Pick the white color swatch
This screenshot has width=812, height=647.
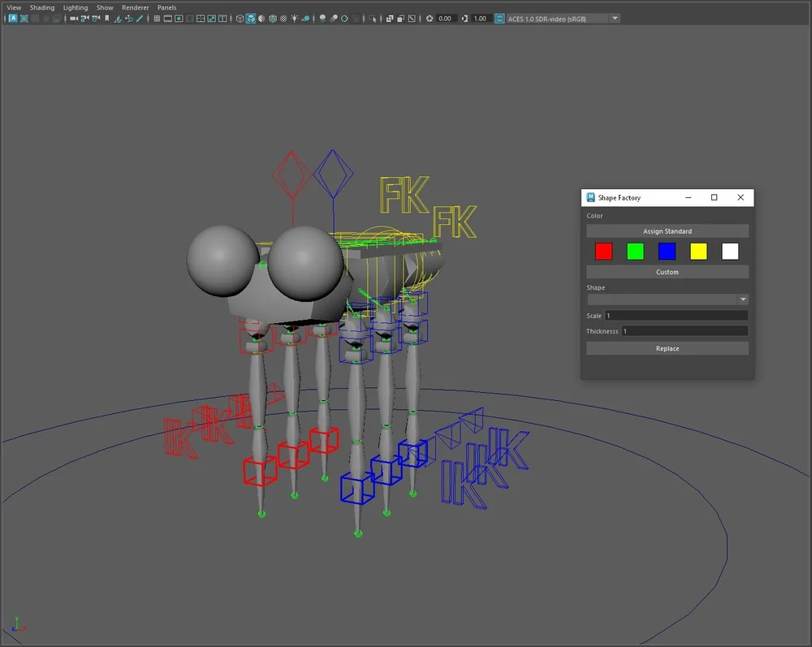pos(730,252)
